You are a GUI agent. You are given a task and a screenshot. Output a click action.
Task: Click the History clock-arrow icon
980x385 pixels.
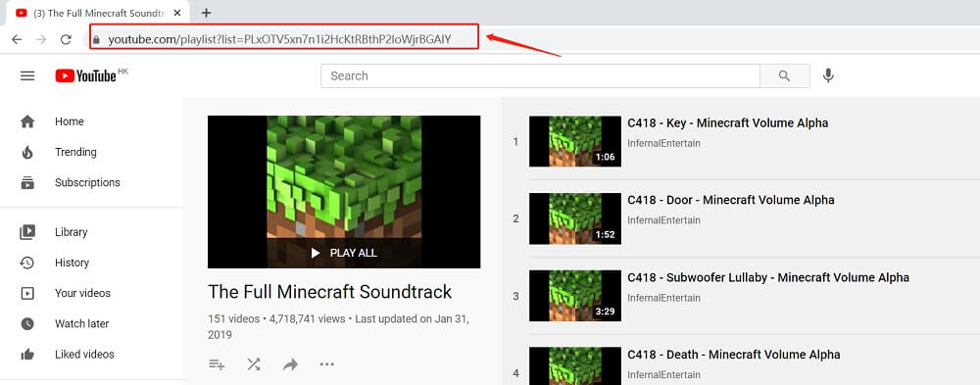[27, 263]
